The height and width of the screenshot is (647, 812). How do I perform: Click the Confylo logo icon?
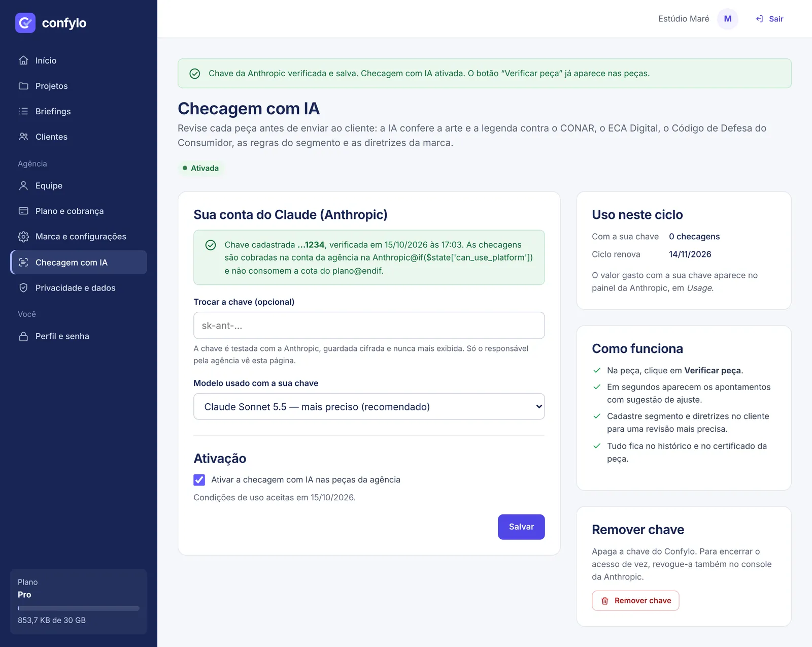[x=25, y=23]
